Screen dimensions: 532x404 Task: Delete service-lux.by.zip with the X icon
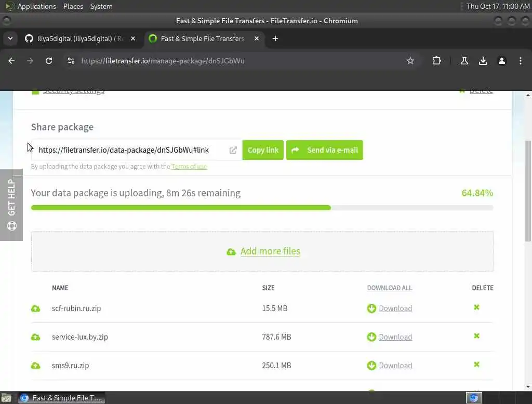point(476,336)
